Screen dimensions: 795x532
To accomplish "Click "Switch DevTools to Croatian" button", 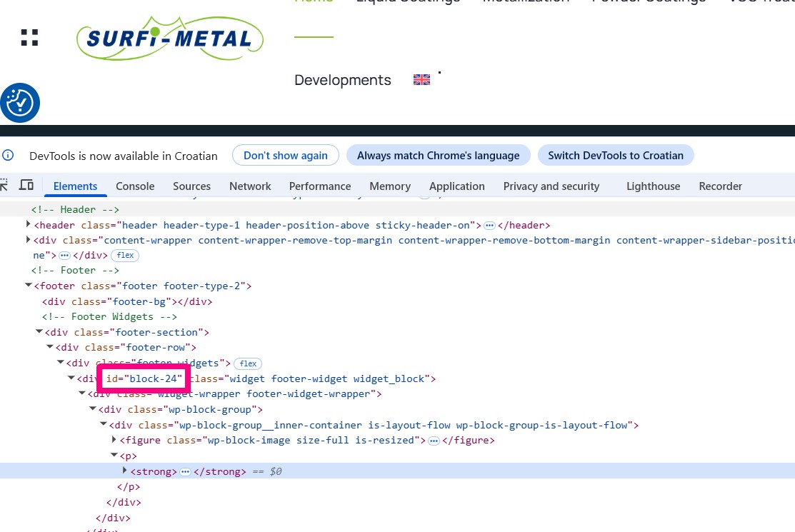I will (x=615, y=156).
